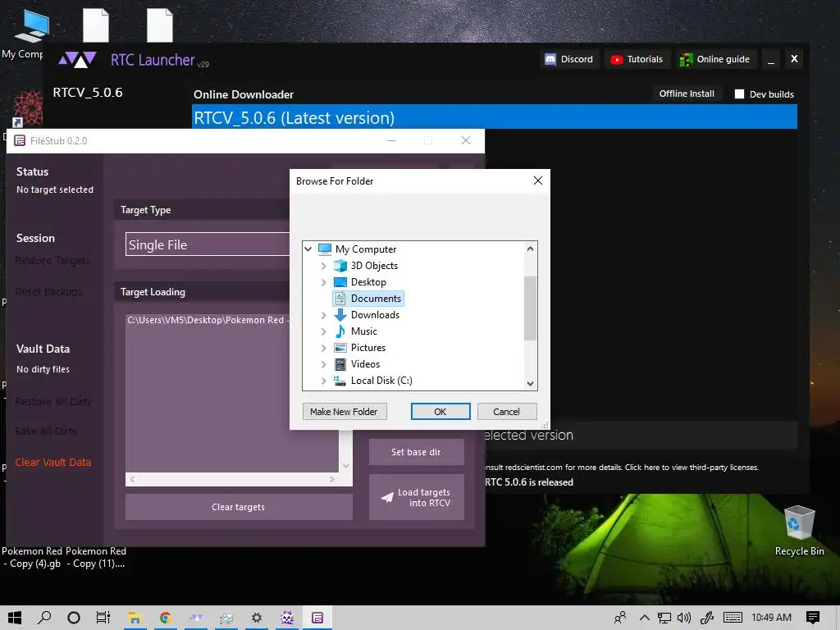This screenshot has width=840, height=630.
Task: Select the Pictures folder icon
Action: [340, 348]
